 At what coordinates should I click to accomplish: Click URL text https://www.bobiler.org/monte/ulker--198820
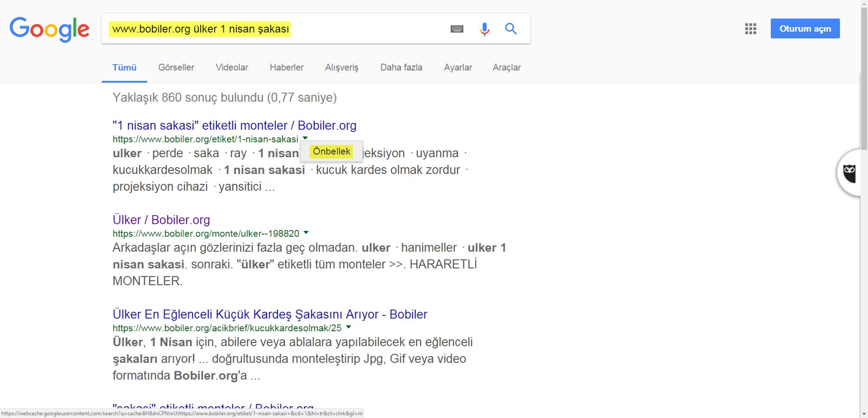click(206, 234)
